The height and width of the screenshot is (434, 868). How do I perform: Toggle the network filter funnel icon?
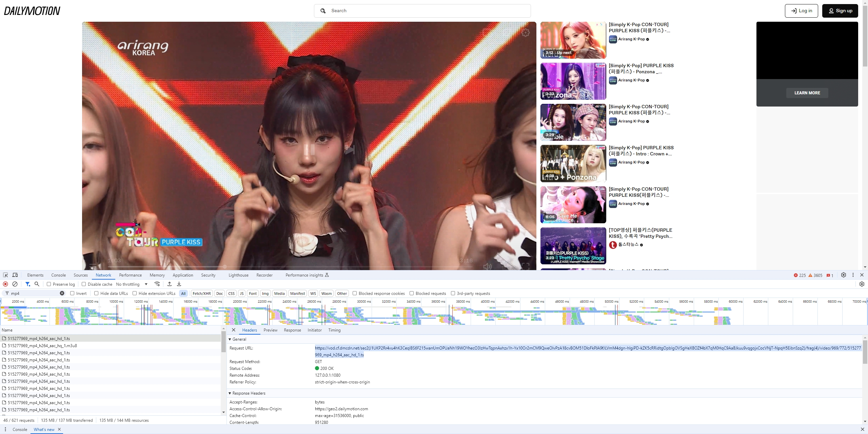pyautogui.click(x=28, y=284)
